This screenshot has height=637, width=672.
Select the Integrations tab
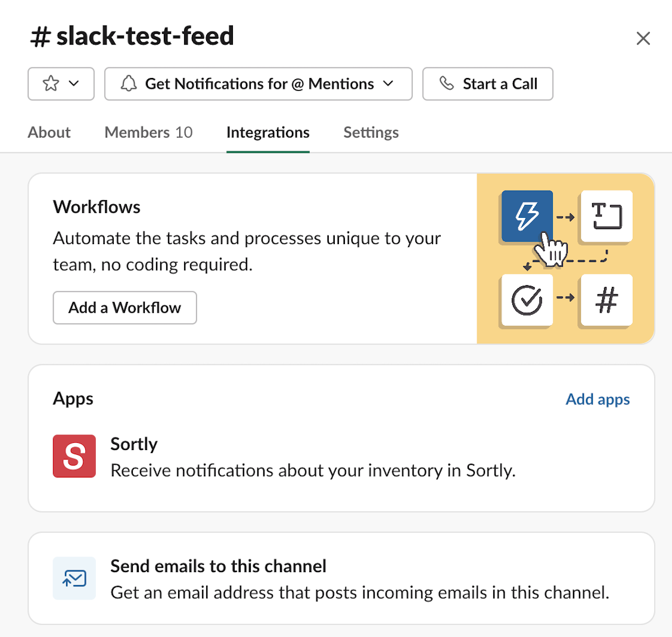[268, 132]
